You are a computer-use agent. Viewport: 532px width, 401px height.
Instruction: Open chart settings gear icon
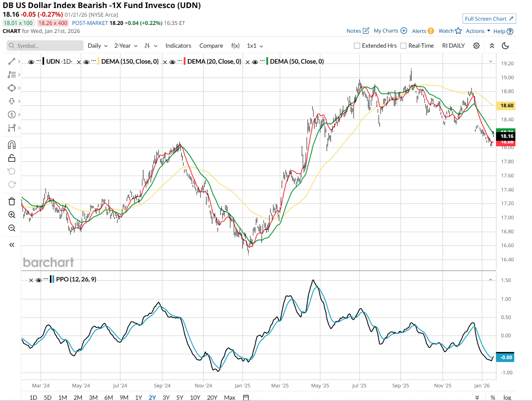click(476, 46)
